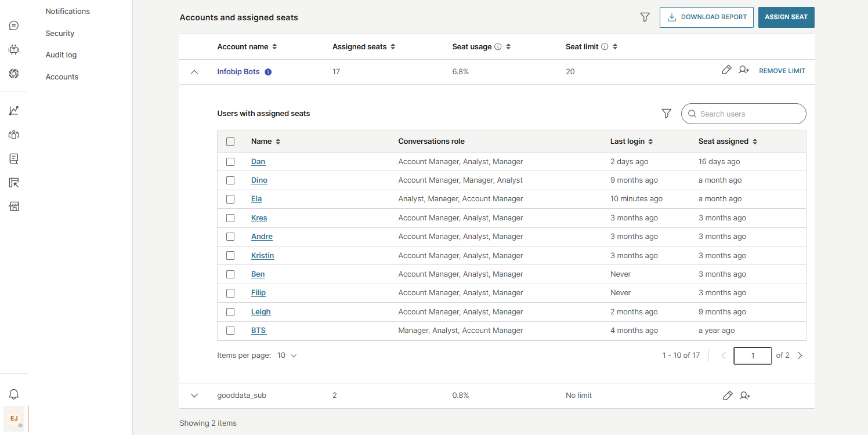Open the Infobip Bots account link
Screen dimensions: 868x435
pos(238,72)
